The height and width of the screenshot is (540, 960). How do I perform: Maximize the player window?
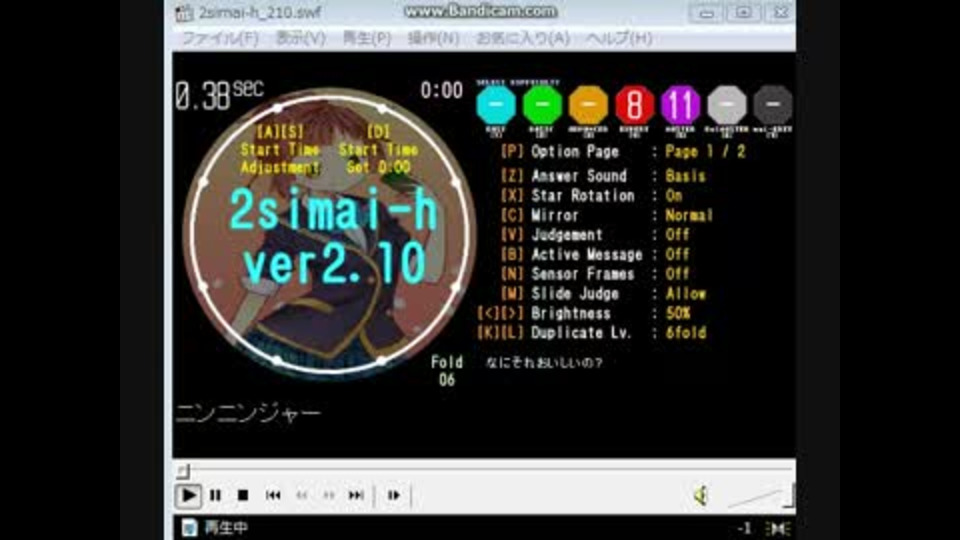click(743, 13)
